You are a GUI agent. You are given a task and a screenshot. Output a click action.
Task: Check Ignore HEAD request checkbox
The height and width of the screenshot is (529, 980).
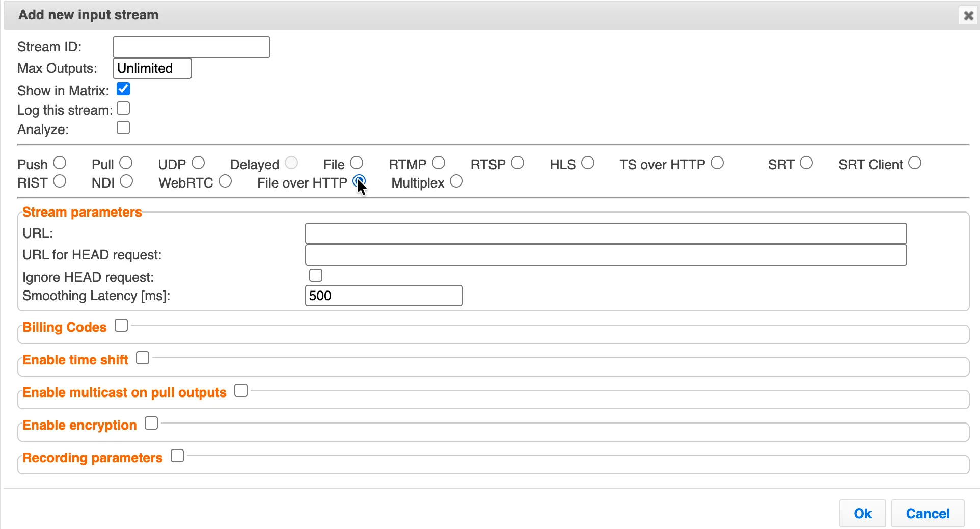click(x=316, y=275)
